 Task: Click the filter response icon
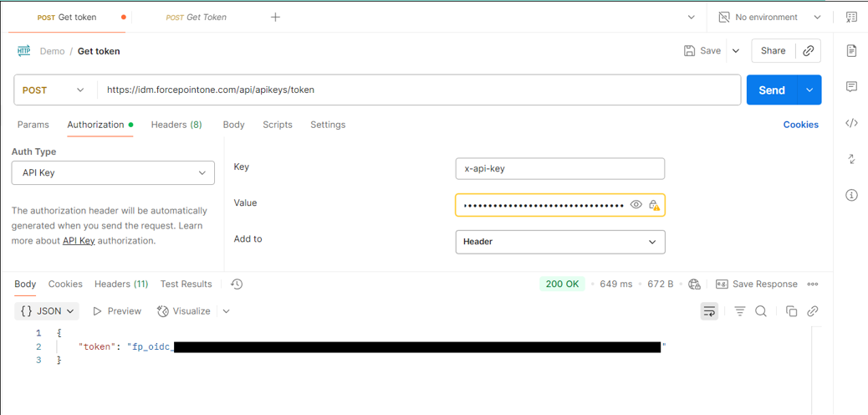[739, 311]
